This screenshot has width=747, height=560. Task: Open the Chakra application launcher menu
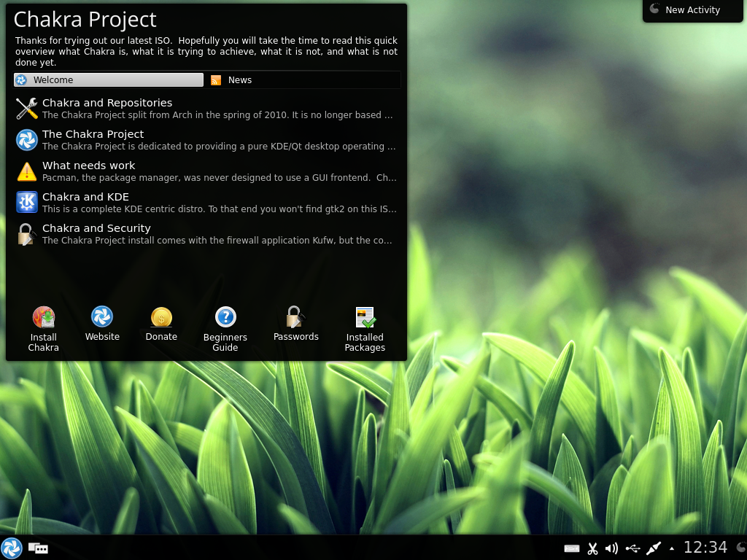pos(12,548)
